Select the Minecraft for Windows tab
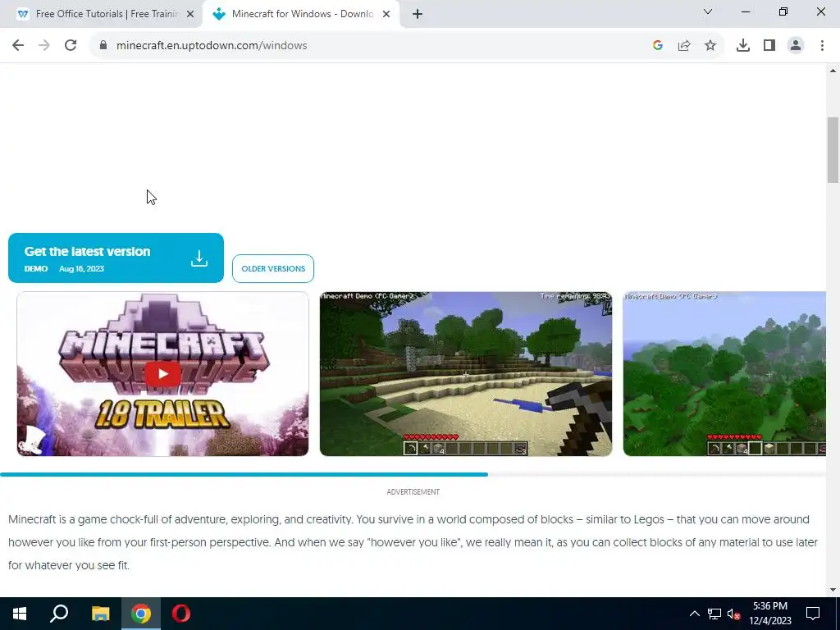The height and width of the screenshot is (630, 840). coord(301,14)
